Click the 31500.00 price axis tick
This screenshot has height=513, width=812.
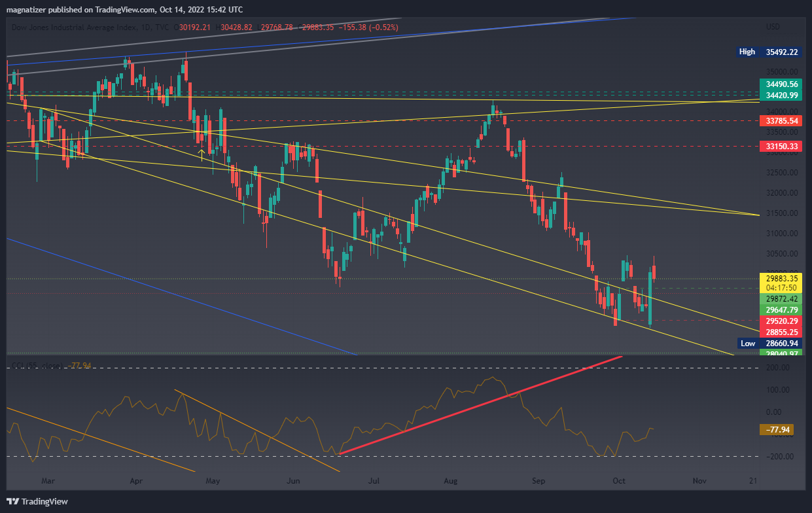point(781,213)
